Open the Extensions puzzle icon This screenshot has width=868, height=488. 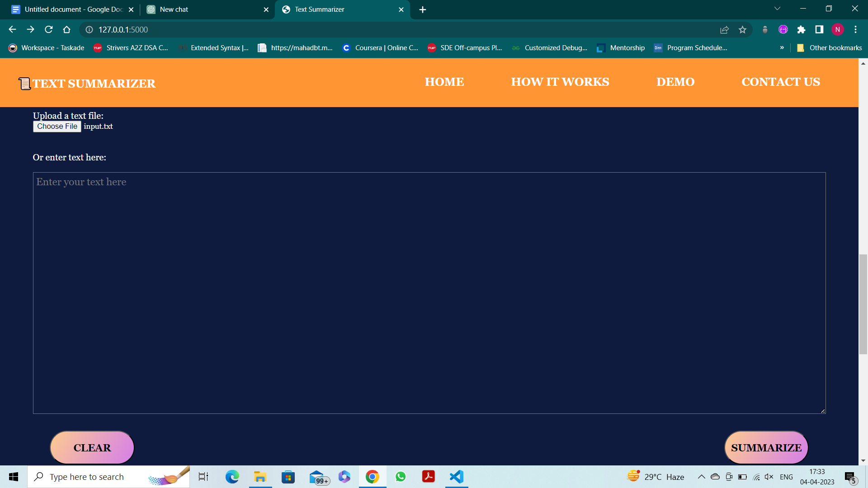pyautogui.click(x=801, y=30)
